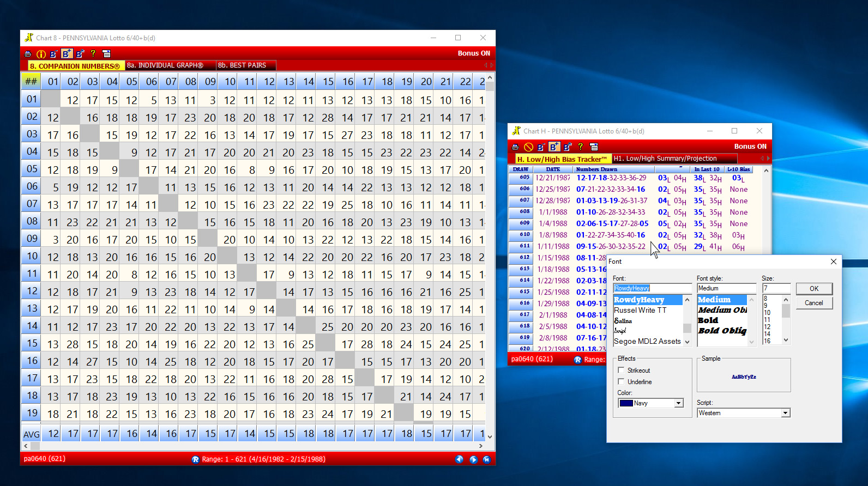Select Segoe MDL2 Assets in the font list
The image size is (868, 486).
(x=648, y=341)
